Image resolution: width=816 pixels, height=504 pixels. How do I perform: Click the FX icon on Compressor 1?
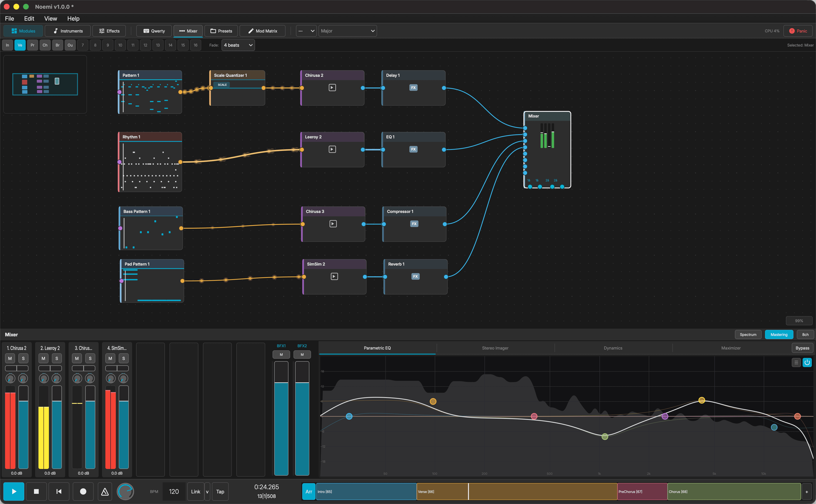414,224
